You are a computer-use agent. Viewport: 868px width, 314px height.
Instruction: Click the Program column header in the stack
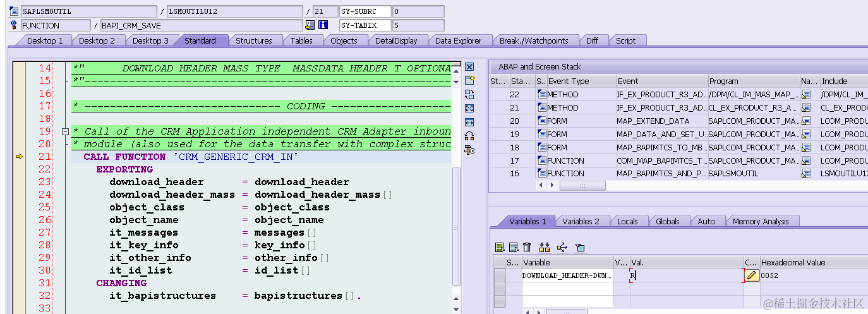click(x=753, y=82)
